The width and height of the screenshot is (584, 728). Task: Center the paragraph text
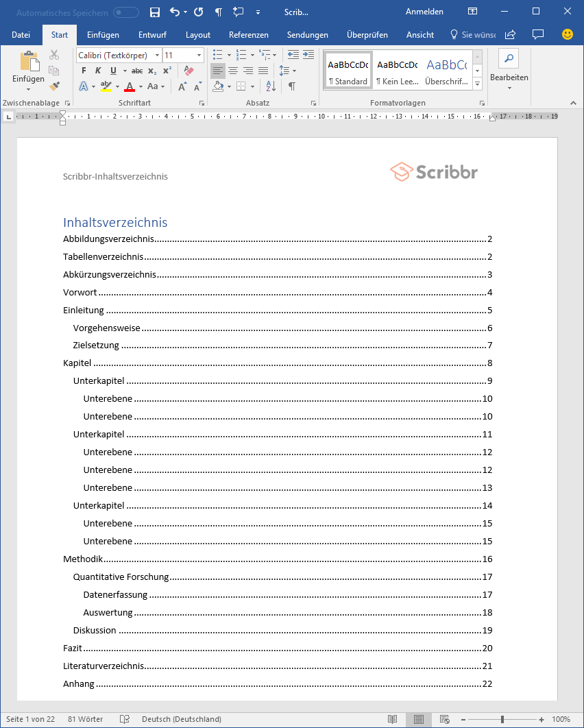[x=233, y=71]
